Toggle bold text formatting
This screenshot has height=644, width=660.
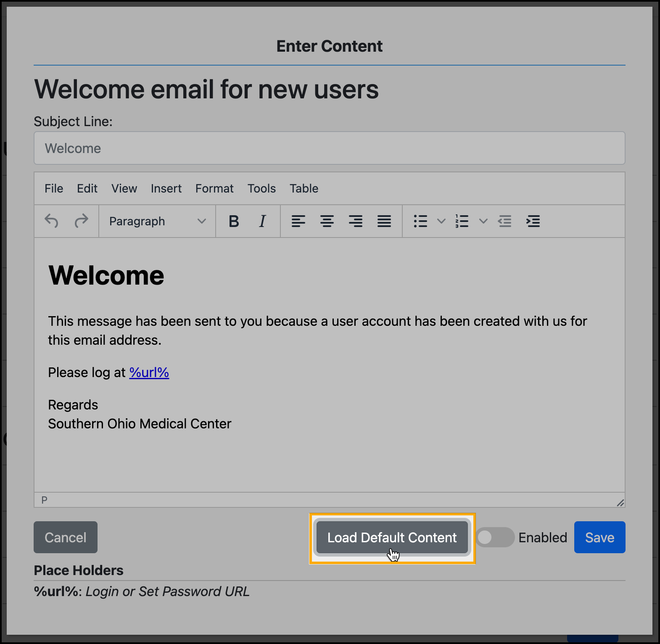pos(234,221)
